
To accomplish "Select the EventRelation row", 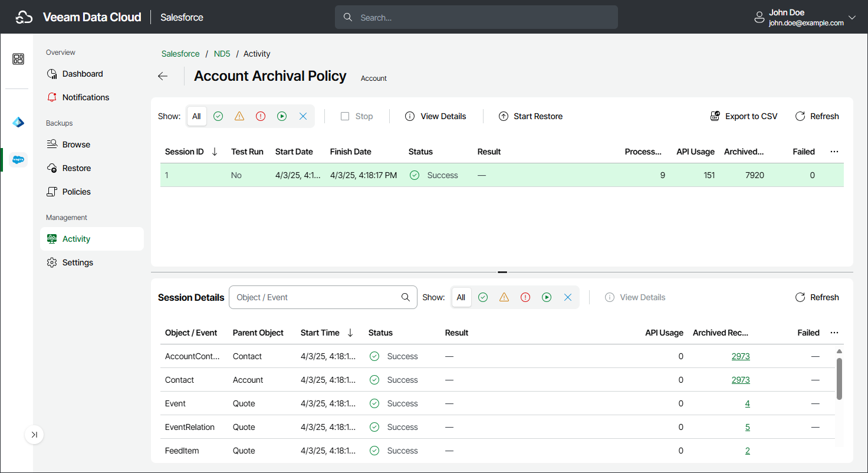I will pos(498,427).
